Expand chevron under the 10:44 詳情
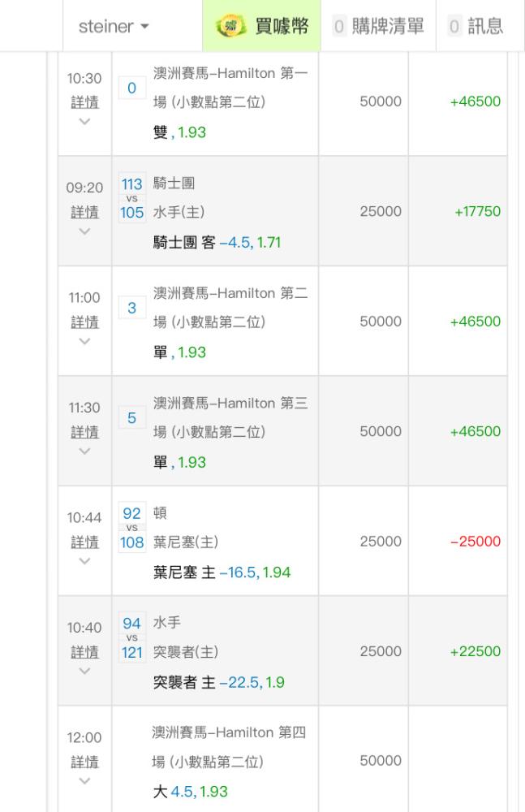This screenshot has height=812, width=525. pyautogui.click(x=84, y=561)
